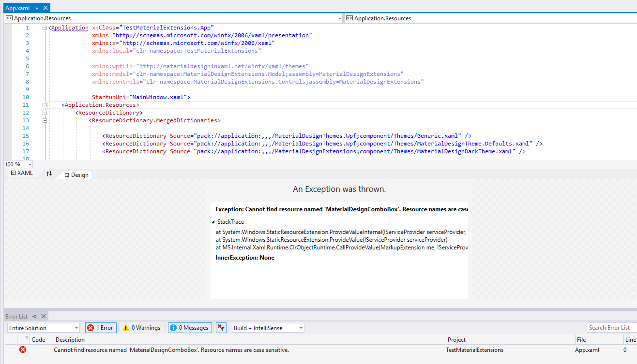This screenshot has width=637, height=364.
Task: Toggle the 1 Error filter
Action: click(x=101, y=328)
